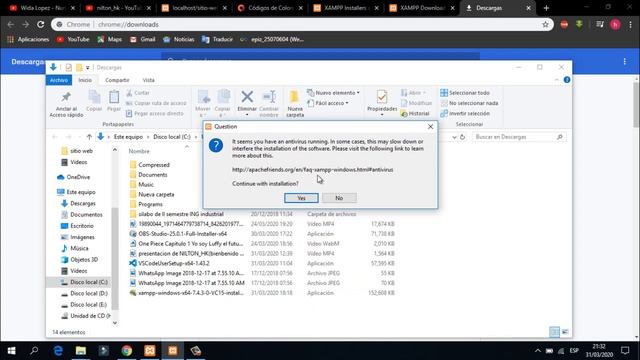Open a new Chrome tab
This screenshot has height=360, width=640.
click(546, 8)
